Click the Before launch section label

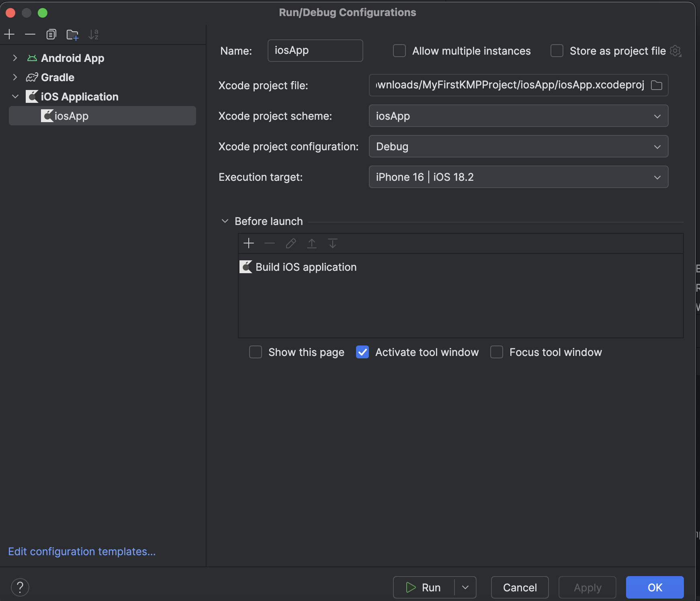[269, 221]
